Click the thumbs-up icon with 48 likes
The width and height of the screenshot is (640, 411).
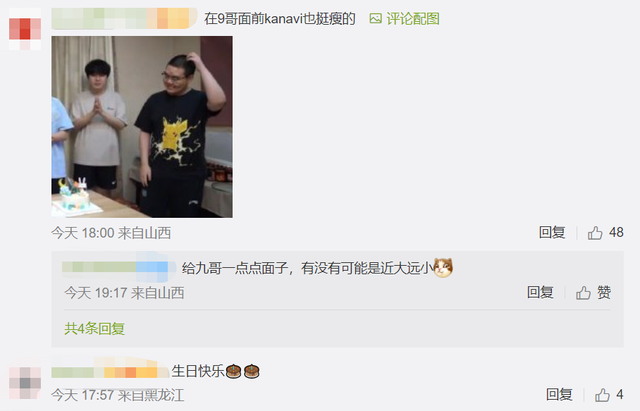[595, 233]
